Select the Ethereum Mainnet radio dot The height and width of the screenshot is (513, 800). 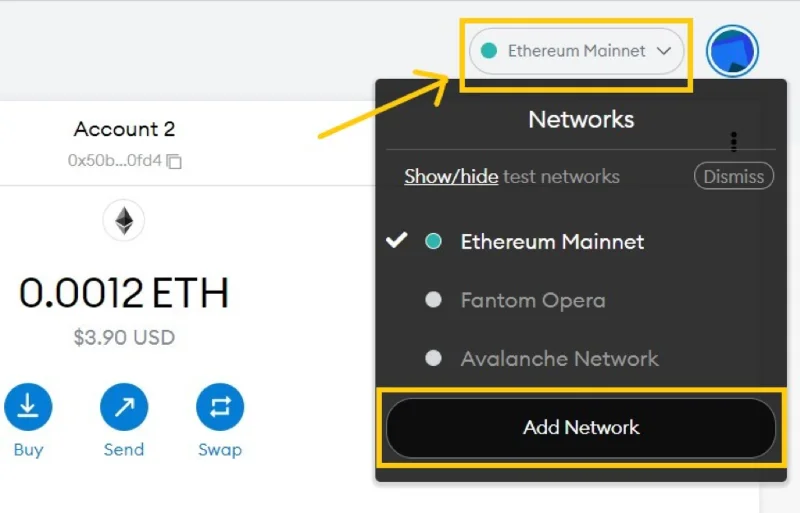[x=433, y=241]
